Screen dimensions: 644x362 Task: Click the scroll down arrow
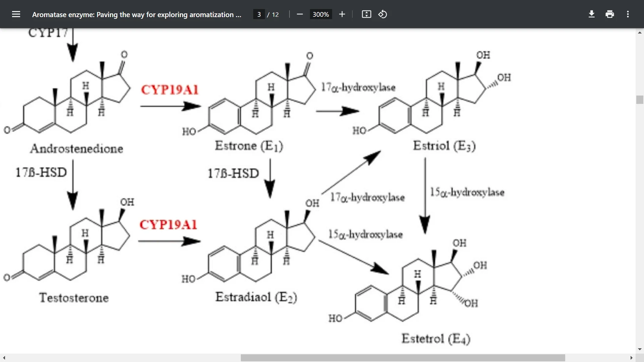[640, 349]
